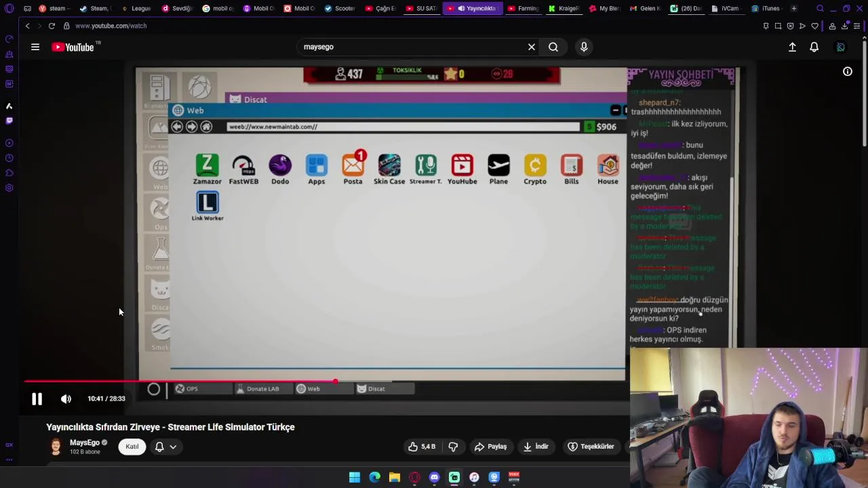Share the video via Paylaş
This screenshot has height=488, width=868.
click(490, 447)
